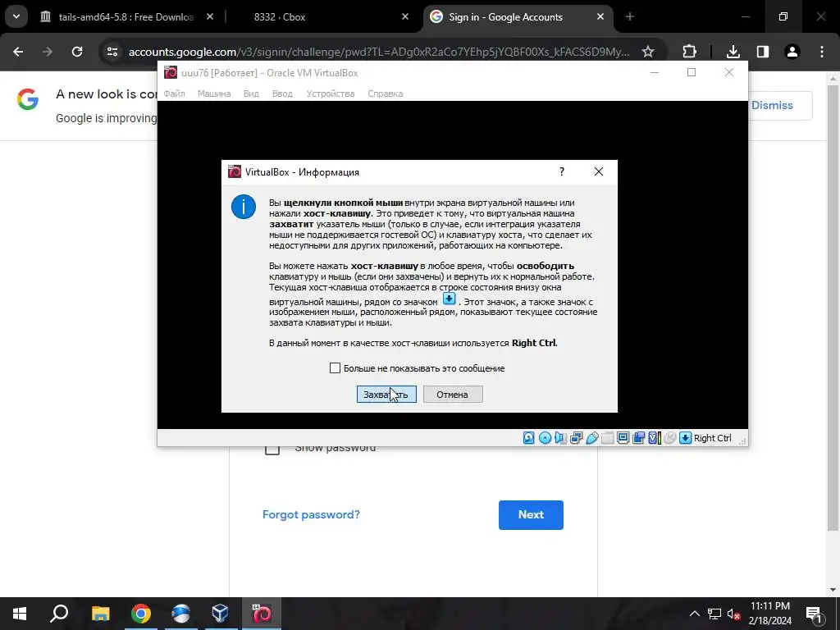Viewport: 840px width, 630px height.
Task: Click the blue info icon in the dialog
Action: (x=243, y=207)
